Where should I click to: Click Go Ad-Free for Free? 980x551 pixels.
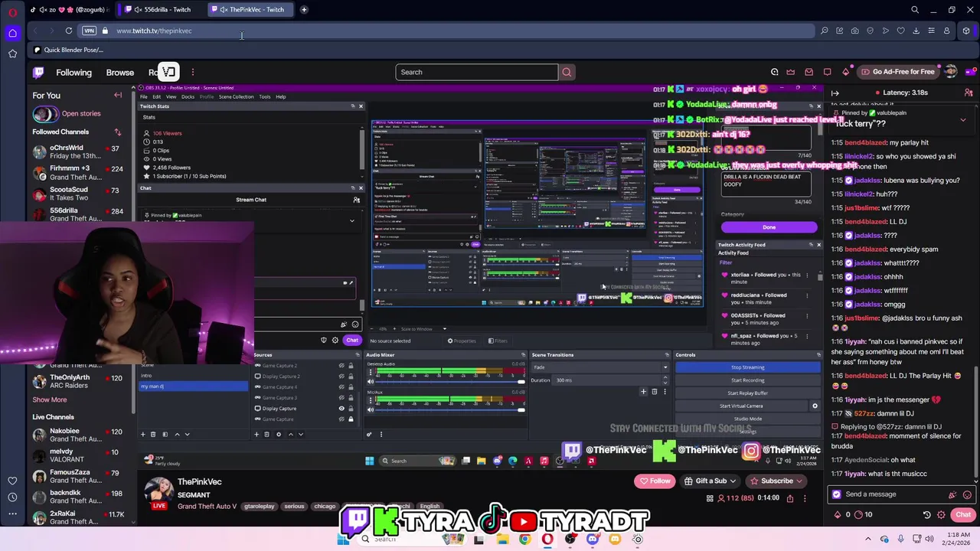click(x=898, y=72)
